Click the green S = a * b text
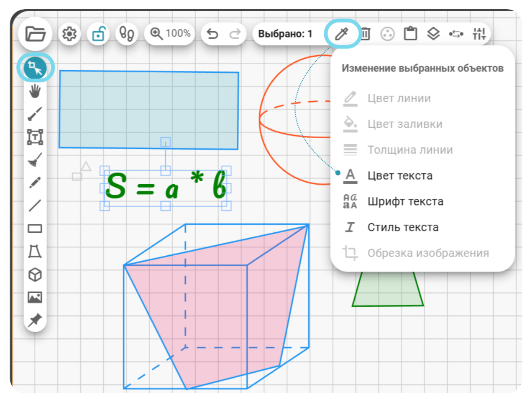 point(166,186)
